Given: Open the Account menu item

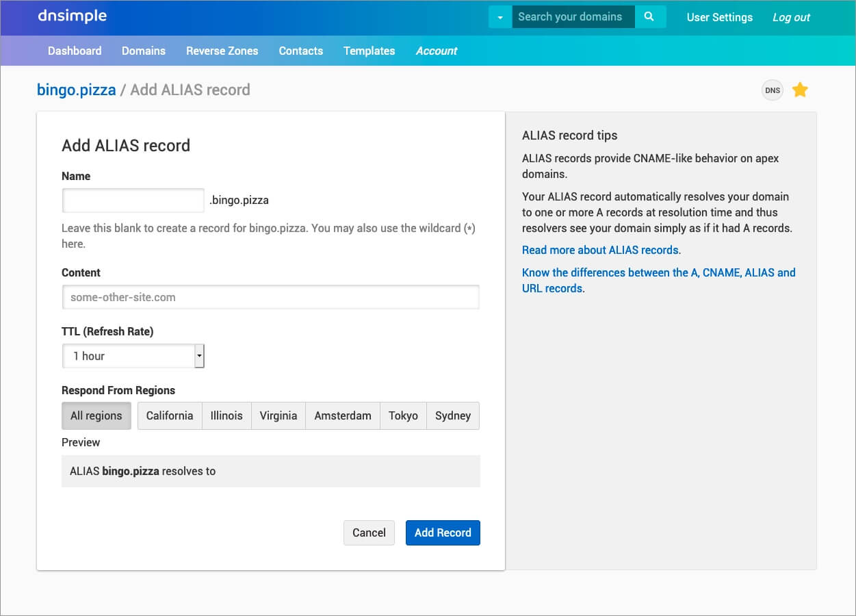Looking at the screenshot, I should 437,51.
